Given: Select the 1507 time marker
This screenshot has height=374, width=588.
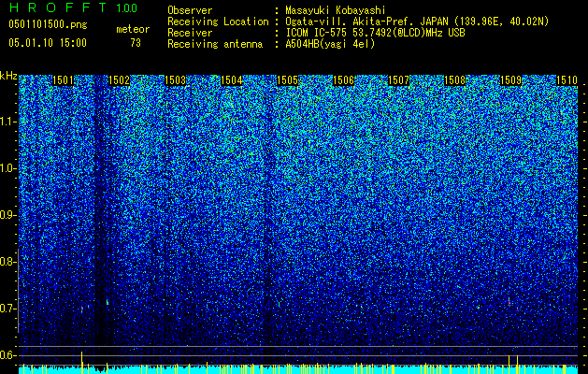Looking at the screenshot, I should [x=398, y=80].
